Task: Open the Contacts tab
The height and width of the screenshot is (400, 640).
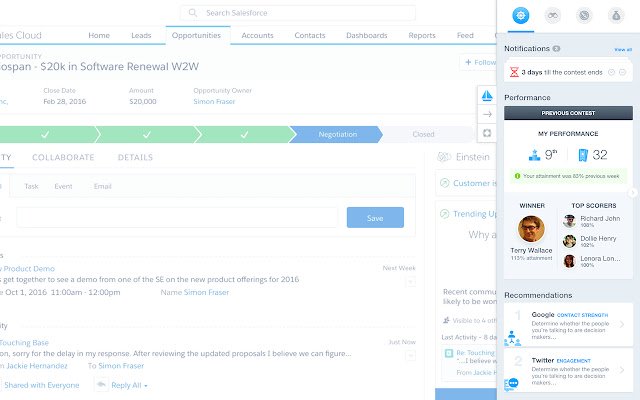Action: [310, 36]
